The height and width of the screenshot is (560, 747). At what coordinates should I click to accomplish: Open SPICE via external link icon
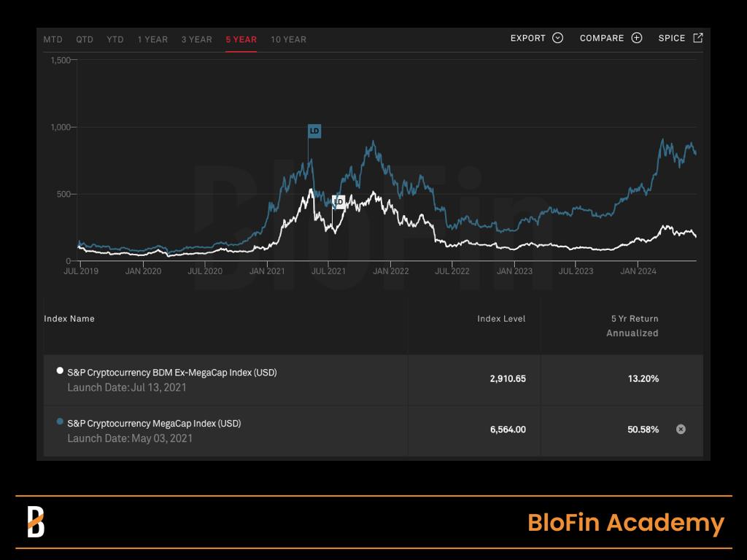pos(698,37)
